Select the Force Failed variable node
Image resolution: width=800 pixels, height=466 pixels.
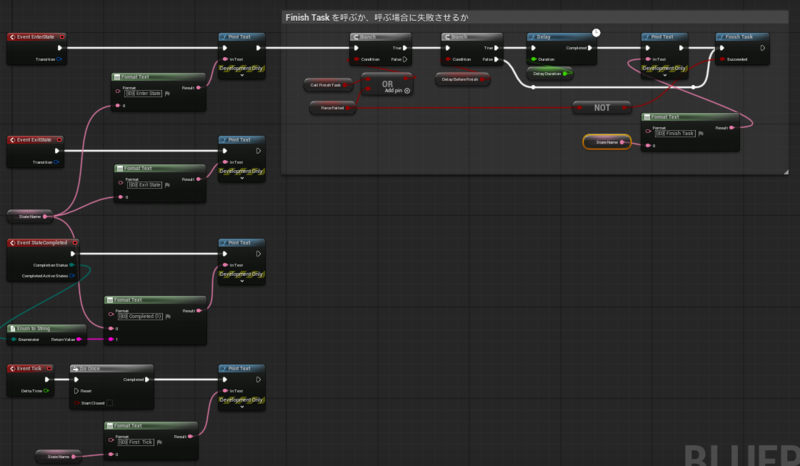coord(332,108)
